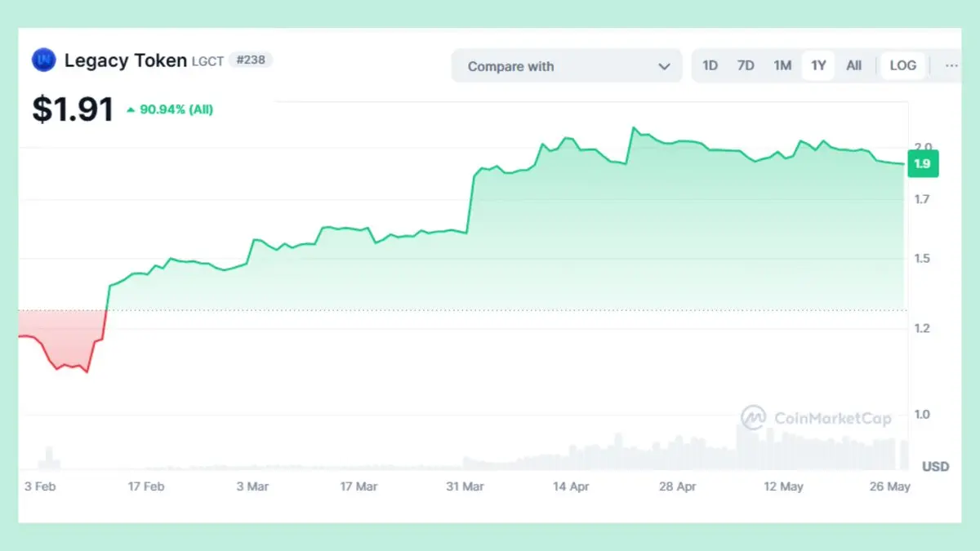The height and width of the screenshot is (551, 980).
Task: Click the 26 May date label
Action: (x=889, y=487)
